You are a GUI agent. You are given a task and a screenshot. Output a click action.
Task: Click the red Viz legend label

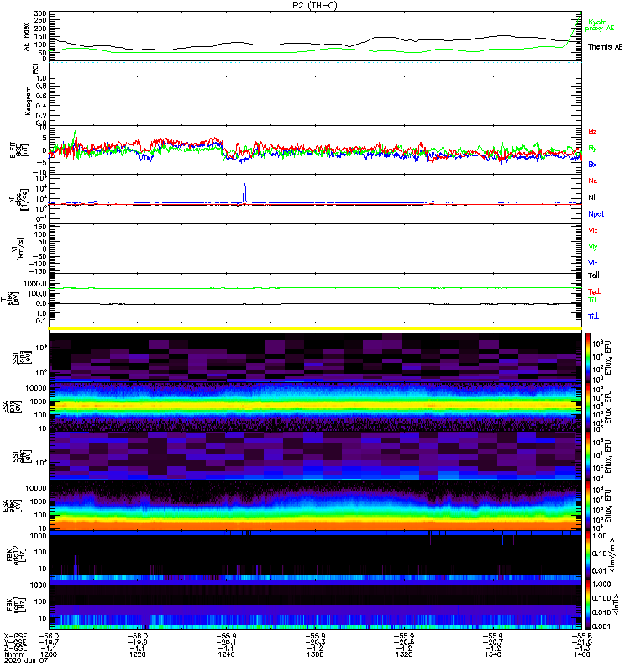pos(593,230)
